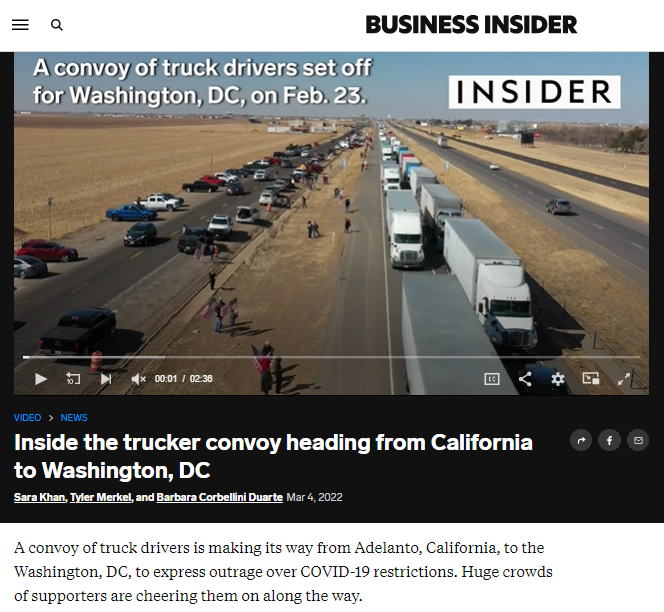Share the article with arrow icon
Viewport: 664px width, 612px height.
click(581, 440)
